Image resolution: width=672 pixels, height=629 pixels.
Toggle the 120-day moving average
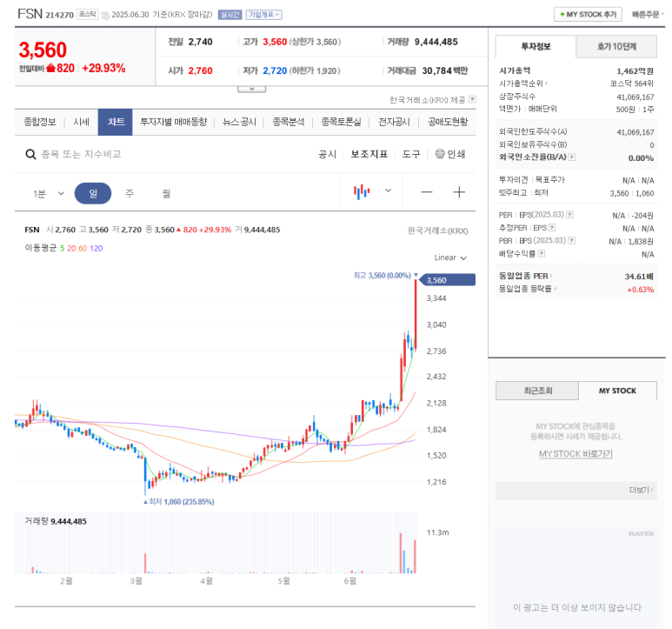tap(96, 248)
